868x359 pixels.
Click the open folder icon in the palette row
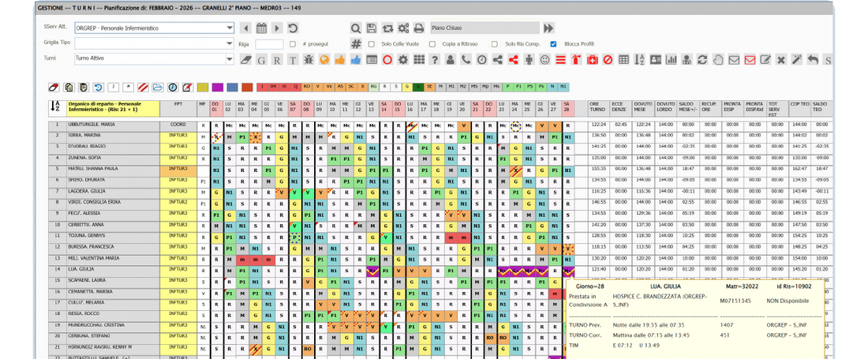pyautogui.click(x=158, y=87)
